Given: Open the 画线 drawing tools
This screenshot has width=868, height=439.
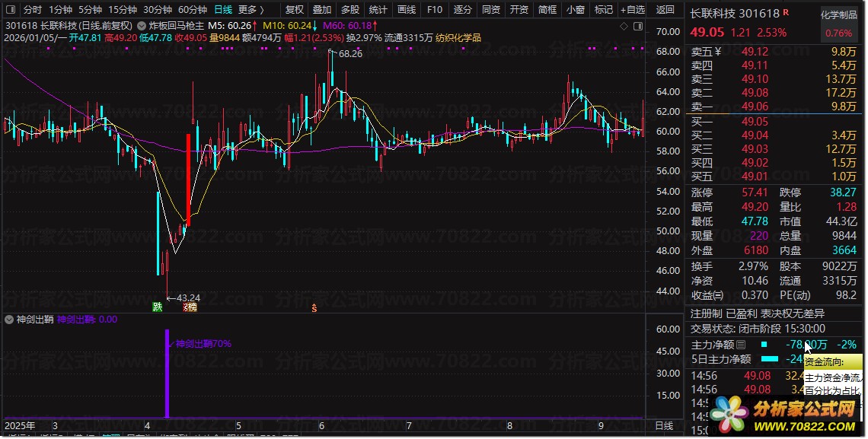Looking at the screenshot, I should (x=407, y=10).
